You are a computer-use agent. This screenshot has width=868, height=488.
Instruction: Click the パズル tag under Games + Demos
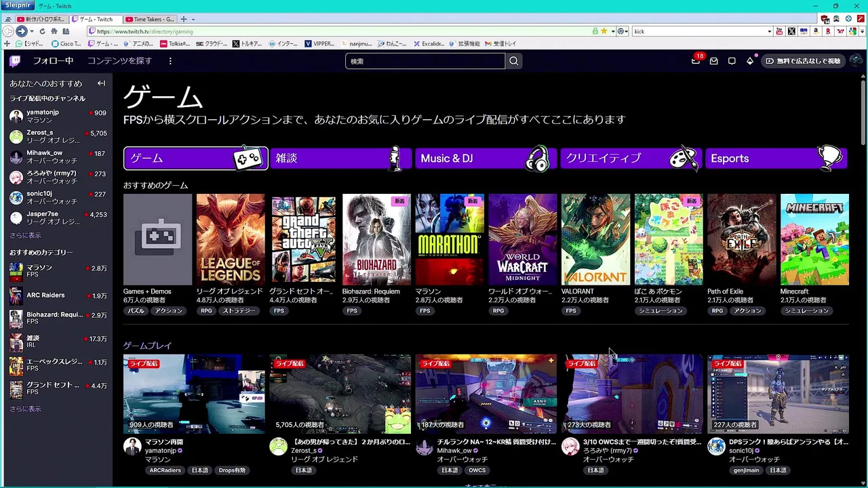136,310
